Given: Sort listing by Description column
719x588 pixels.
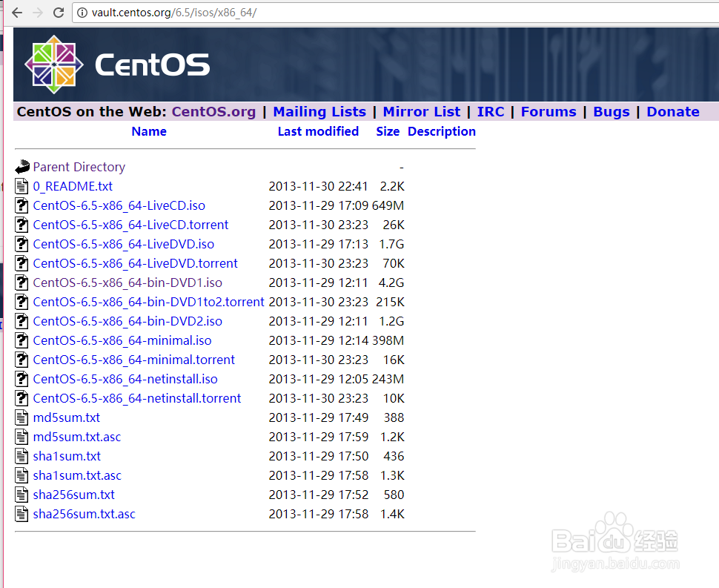Looking at the screenshot, I should tap(442, 131).
